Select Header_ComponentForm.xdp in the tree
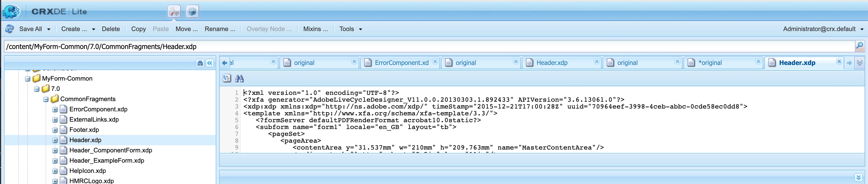 (111, 150)
